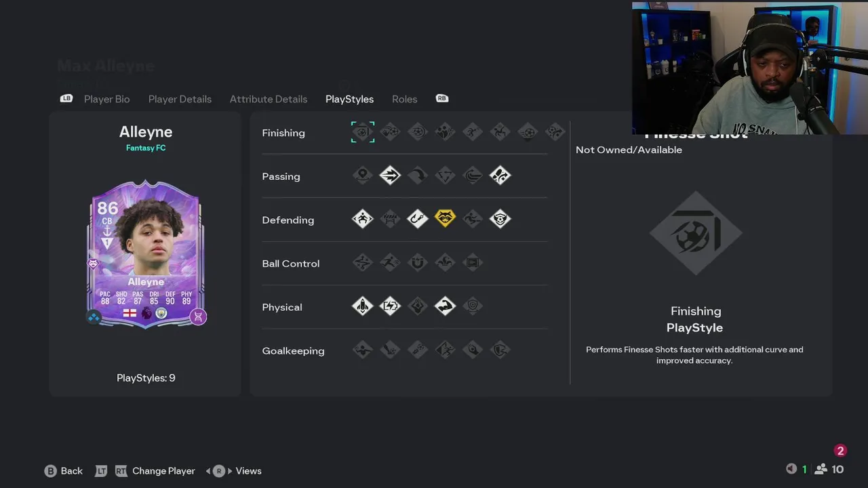
Task: Click the red notification badge showing 2
Action: (840, 451)
